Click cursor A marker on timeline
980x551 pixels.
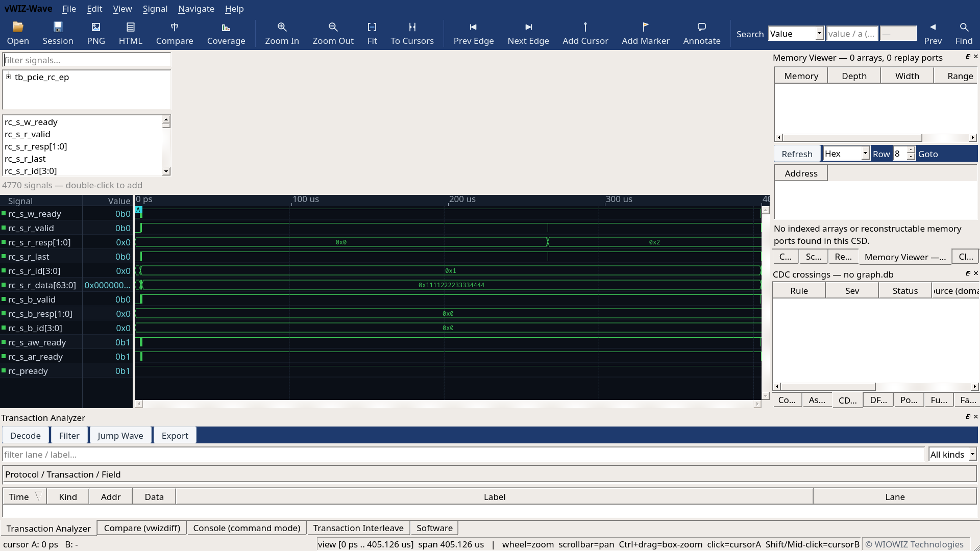pyautogui.click(x=138, y=210)
